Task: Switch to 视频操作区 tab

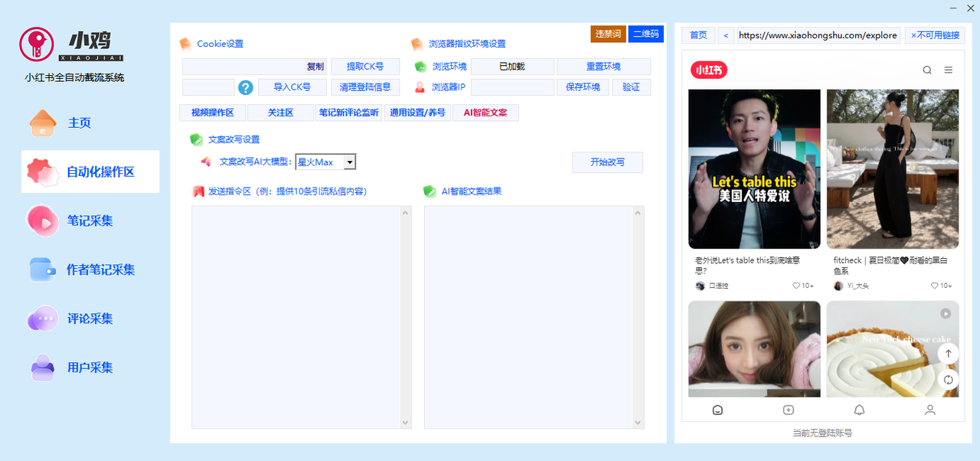Action: [x=212, y=113]
